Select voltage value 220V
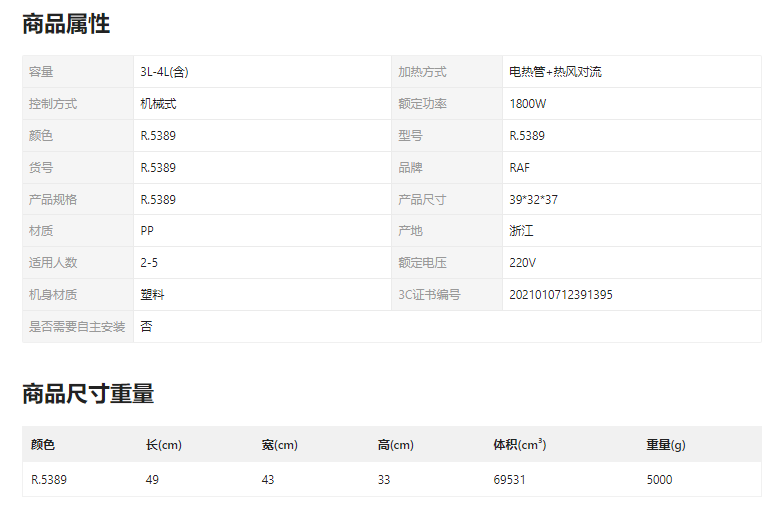Screen dimensions: 779x514 pos(523,263)
